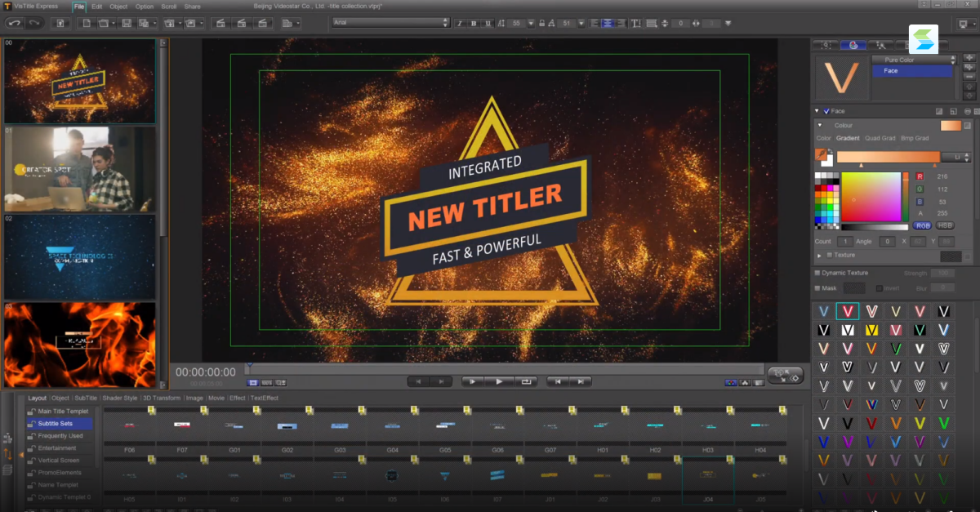The image size is (980, 512).
Task: Switch color mode to HSB
Action: 944,225
